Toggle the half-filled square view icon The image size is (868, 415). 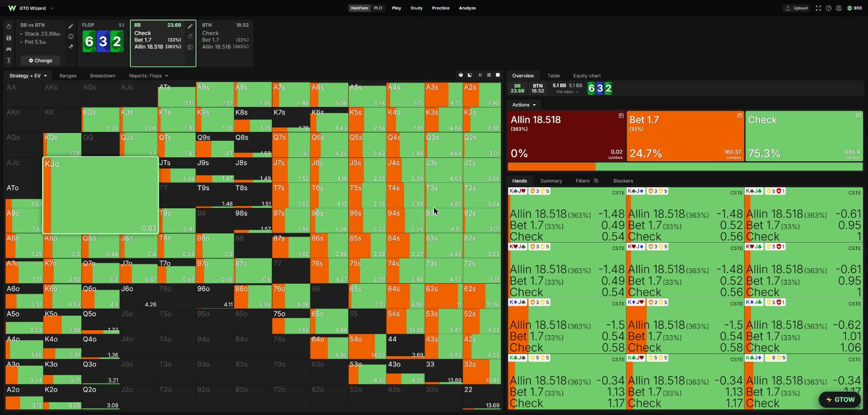[470, 75]
